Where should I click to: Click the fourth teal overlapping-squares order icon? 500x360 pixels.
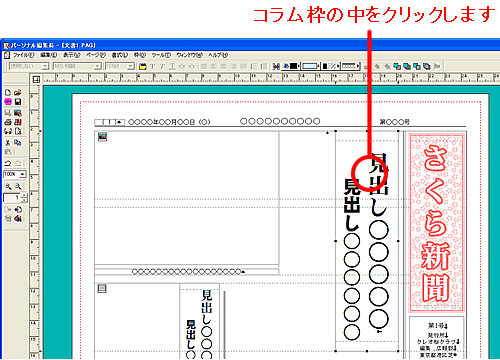(427, 66)
